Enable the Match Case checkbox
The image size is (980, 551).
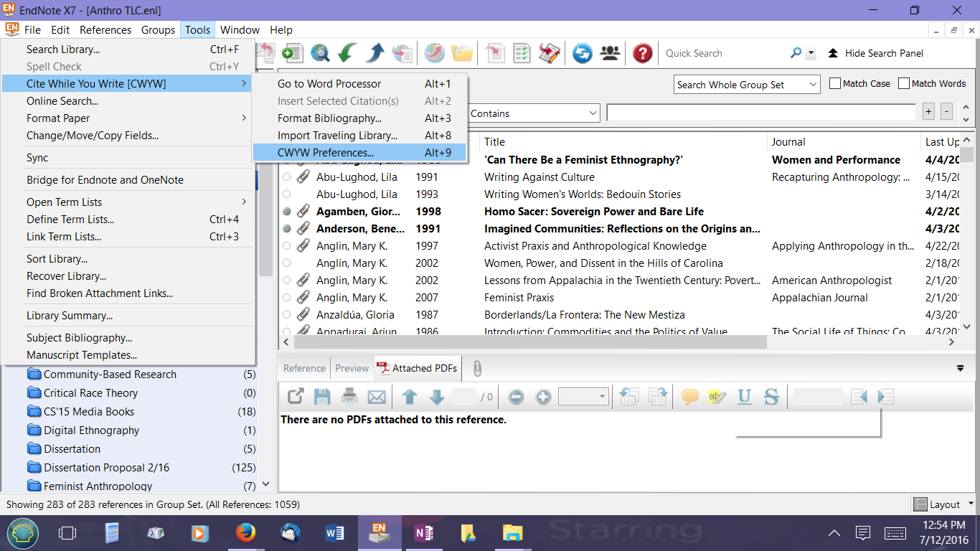click(835, 84)
